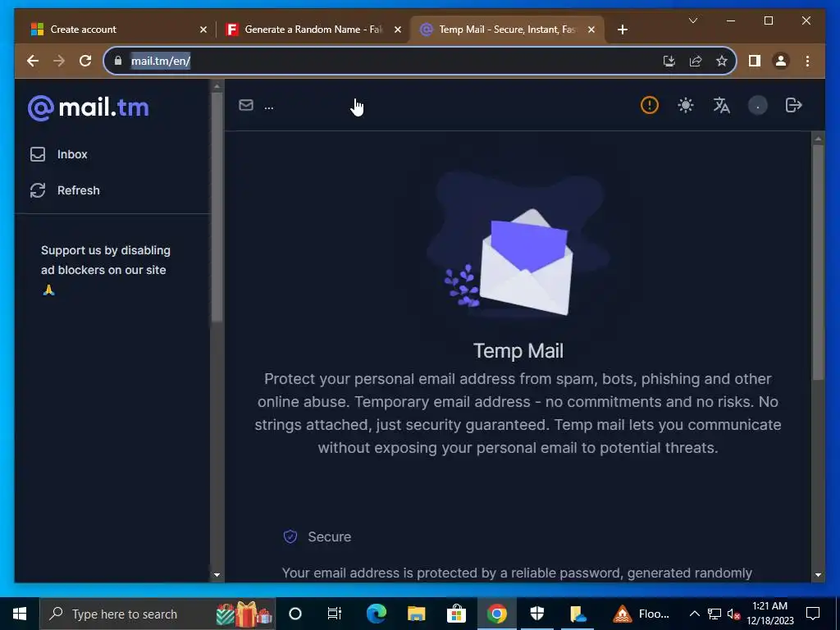The height and width of the screenshot is (630, 840).
Task: Bookmark this page with the star icon
Action: (722, 61)
